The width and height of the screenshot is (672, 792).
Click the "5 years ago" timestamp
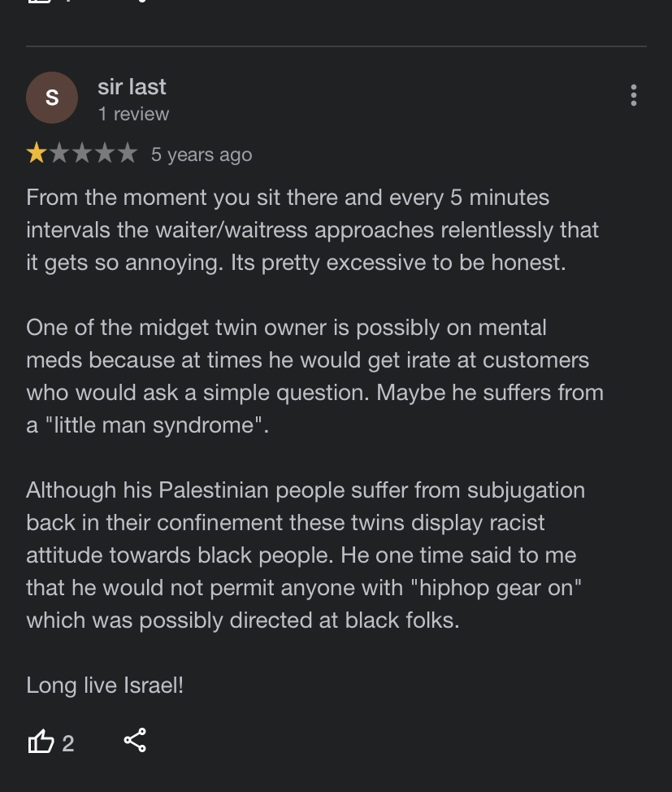tap(202, 154)
